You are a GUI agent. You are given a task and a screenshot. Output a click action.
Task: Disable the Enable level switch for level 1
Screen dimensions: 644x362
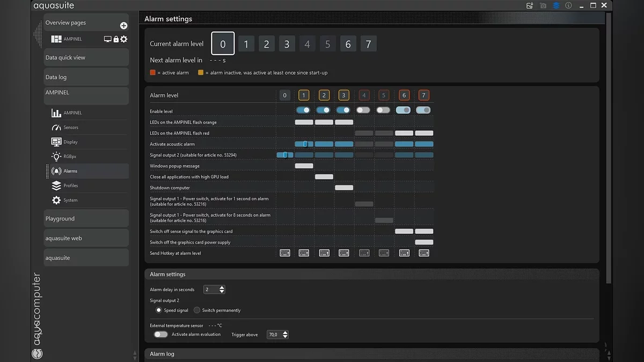pyautogui.click(x=303, y=110)
